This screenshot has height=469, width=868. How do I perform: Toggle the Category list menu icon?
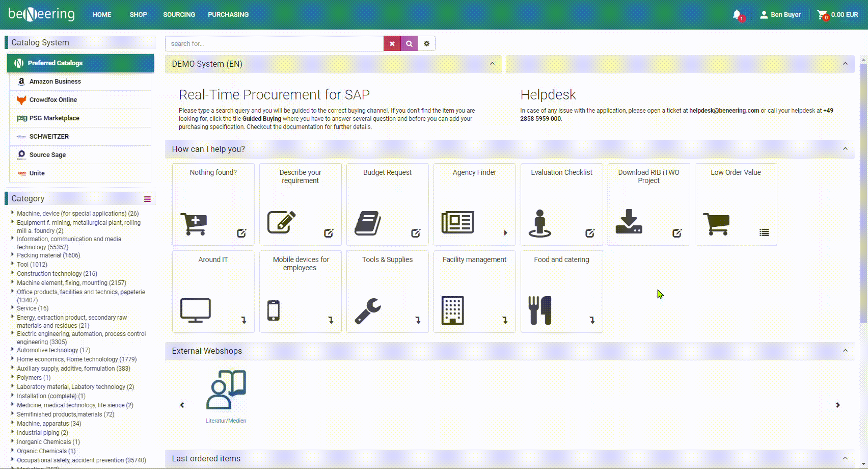click(x=147, y=199)
